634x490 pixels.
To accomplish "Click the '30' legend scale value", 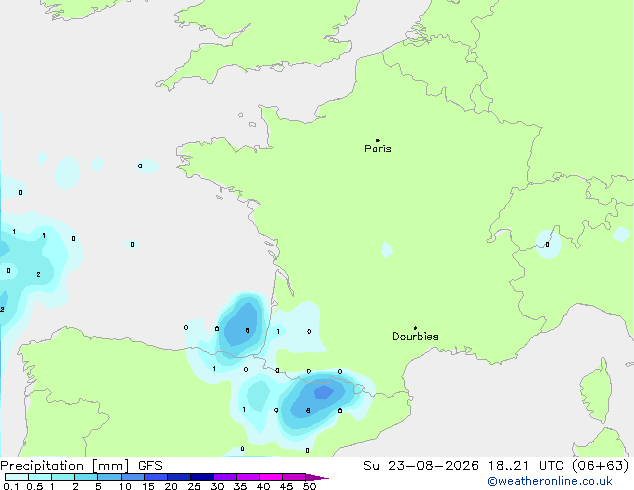I will pos(217,486).
